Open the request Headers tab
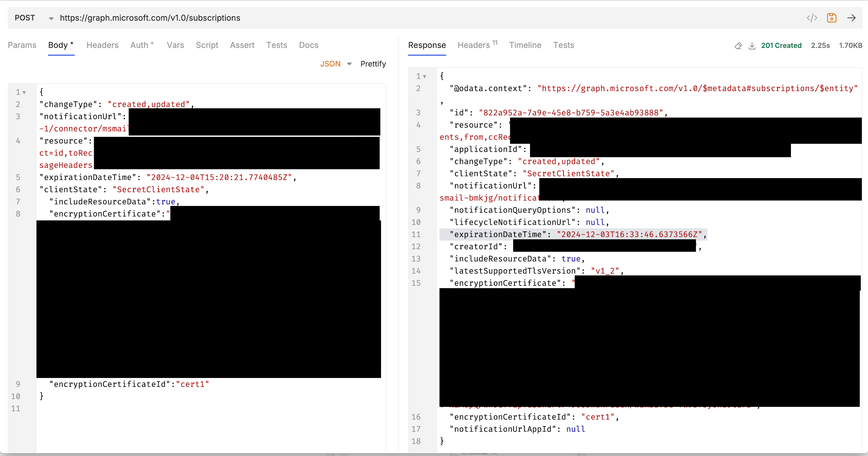Viewport: 868px width, 456px height. (102, 45)
